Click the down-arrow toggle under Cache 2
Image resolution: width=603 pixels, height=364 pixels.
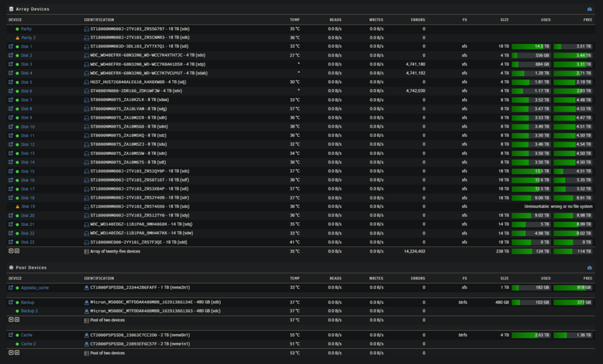tap(11, 353)
